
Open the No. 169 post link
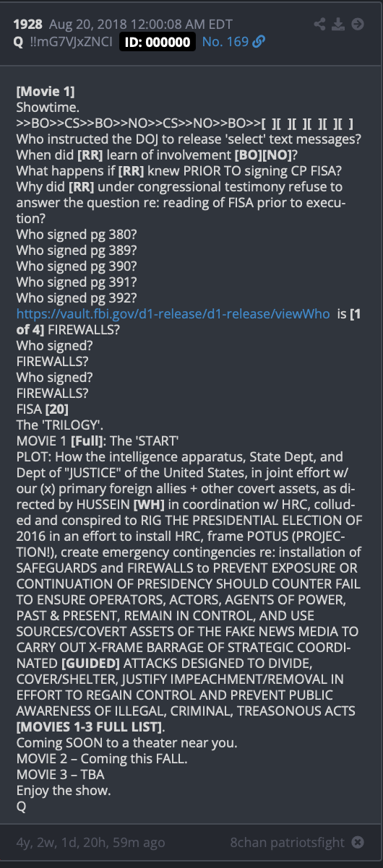[225, 42]
